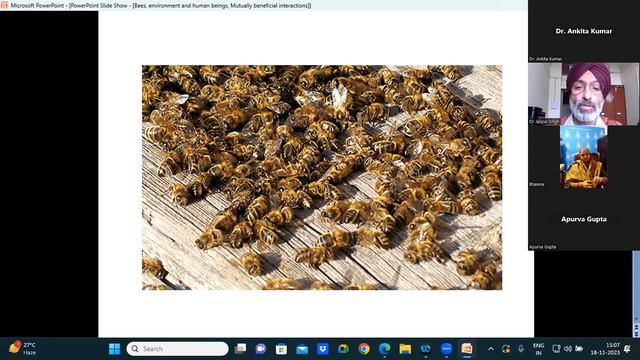Click the PowerPoint icon in title bar
The image size is (640, 360).
[x=4, y=5]
